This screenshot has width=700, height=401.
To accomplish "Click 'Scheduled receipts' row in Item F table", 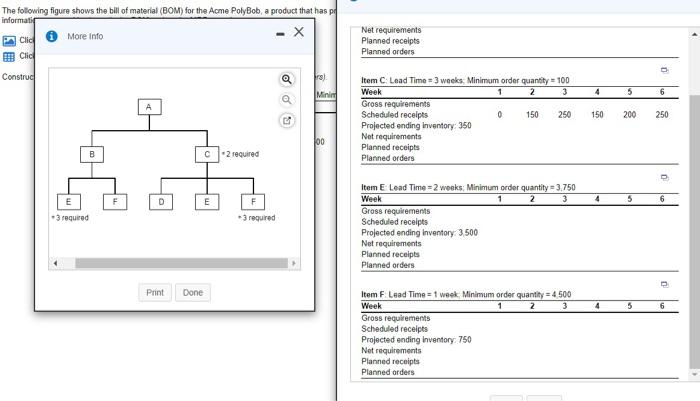I will (520, 329).
